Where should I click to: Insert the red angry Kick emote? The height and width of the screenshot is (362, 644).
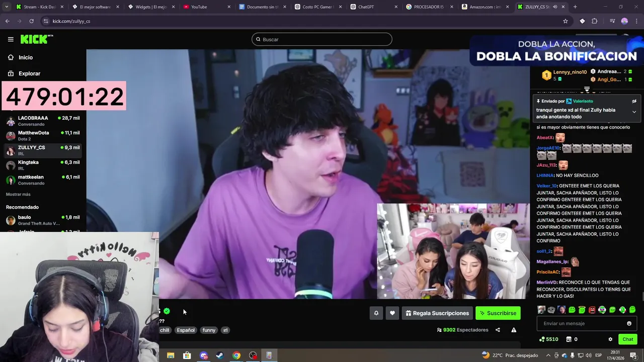[592, 310]
